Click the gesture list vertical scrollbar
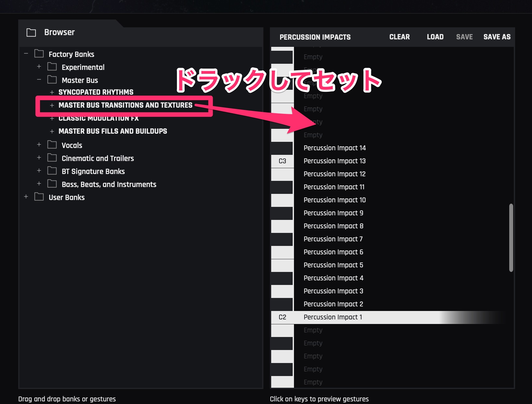 (511, 237)
